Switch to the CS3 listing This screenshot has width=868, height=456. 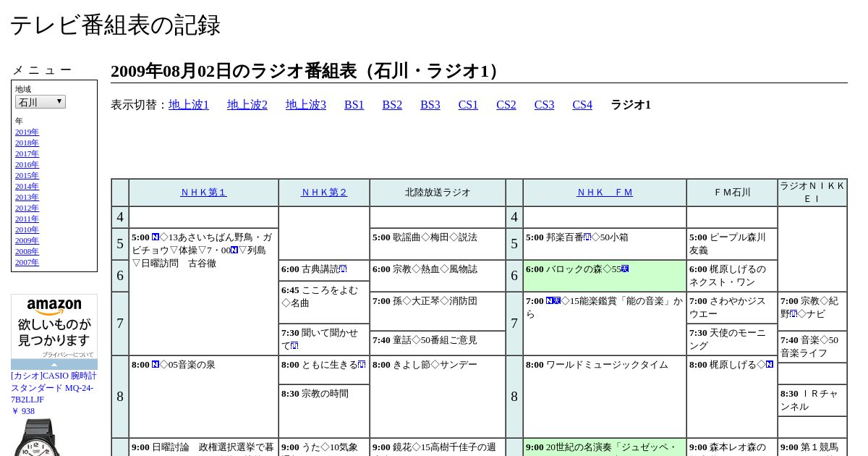pyautogui.click(x=544, y=105)
